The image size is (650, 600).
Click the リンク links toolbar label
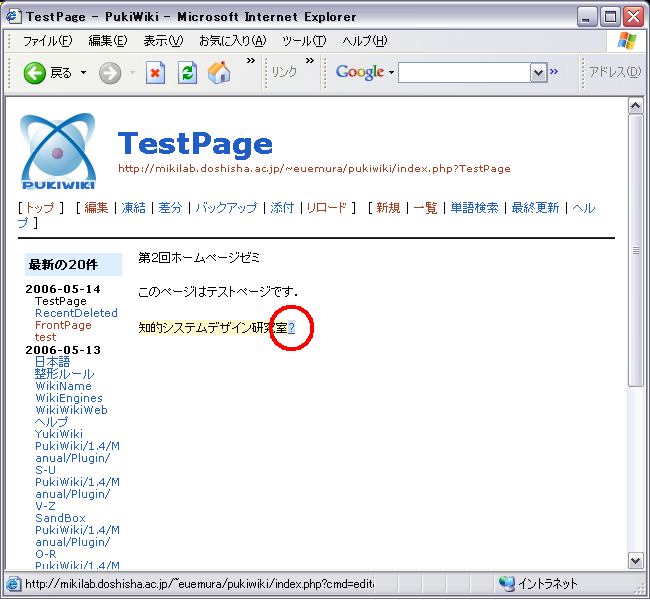(284, 72)
